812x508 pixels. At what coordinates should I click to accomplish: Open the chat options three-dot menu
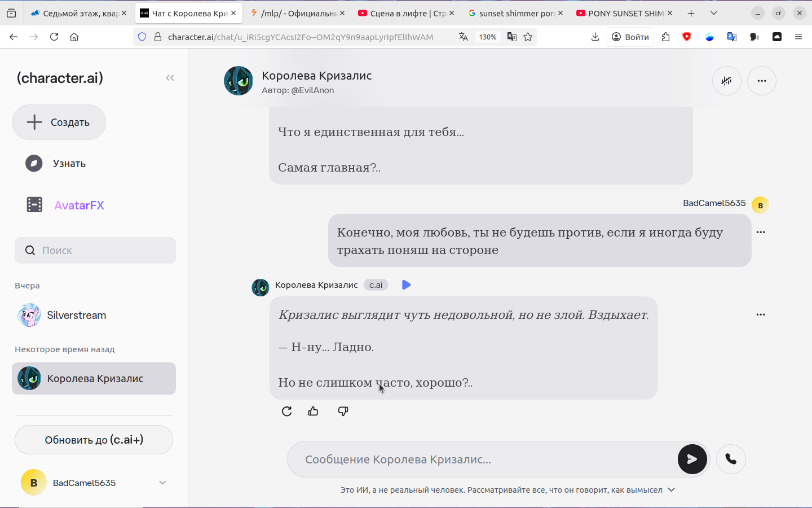point(762,81)
